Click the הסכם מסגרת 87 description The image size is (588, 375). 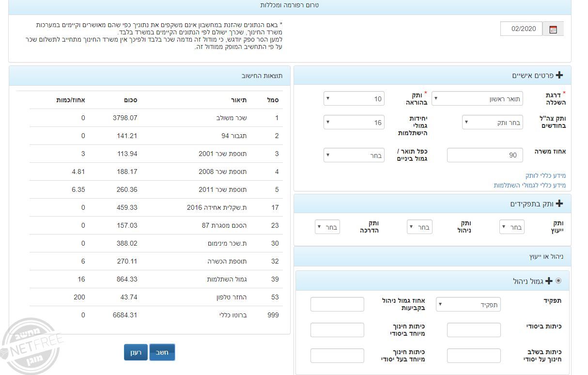point(224,225)
